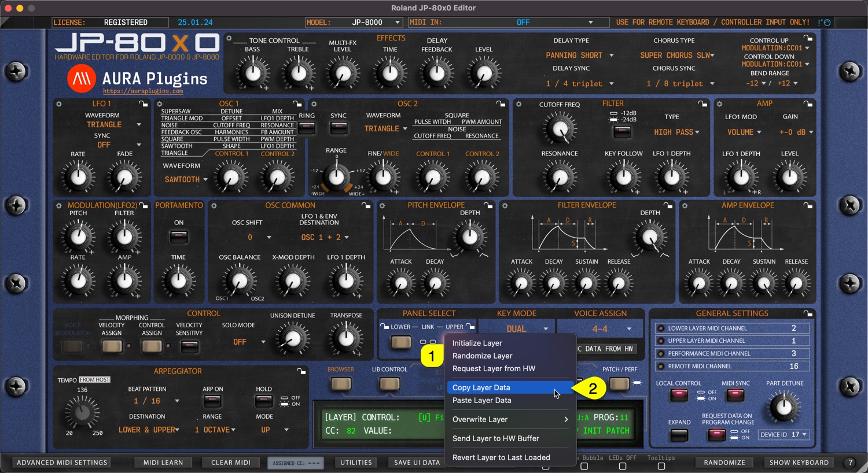This screenshot has height=473, width=868.
Task: Click the help question mark button
Action: click(x=850, y=463)
